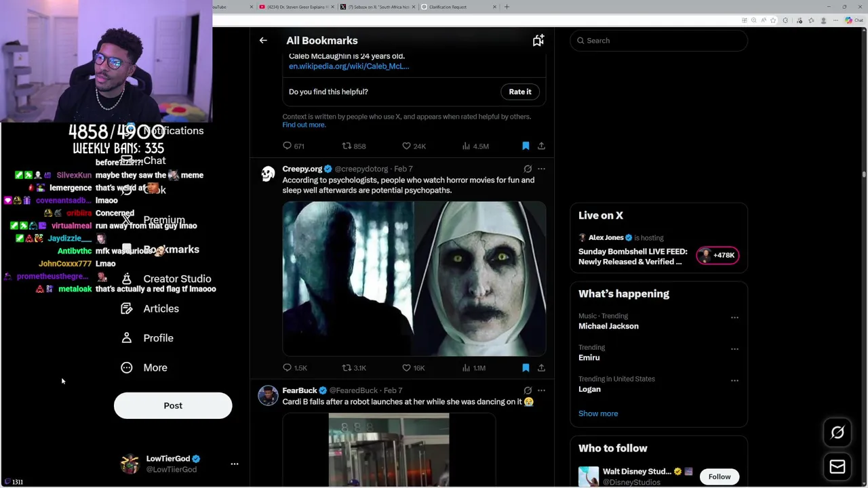Image resolution: width=868 pixels, height=488 pixels.
Task: Open Logan trending topic
Action: click(589, 389)
